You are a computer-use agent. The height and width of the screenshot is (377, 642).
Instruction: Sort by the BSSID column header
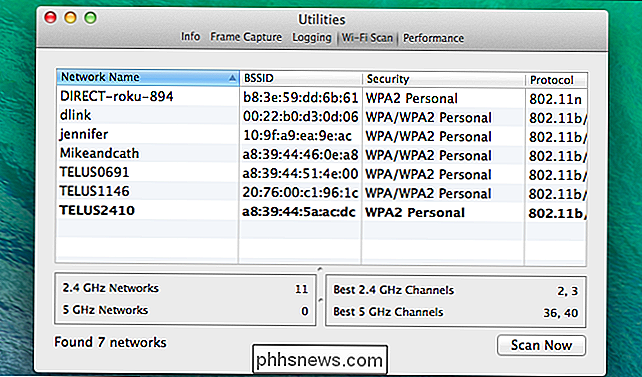click(x=300, y=78)
